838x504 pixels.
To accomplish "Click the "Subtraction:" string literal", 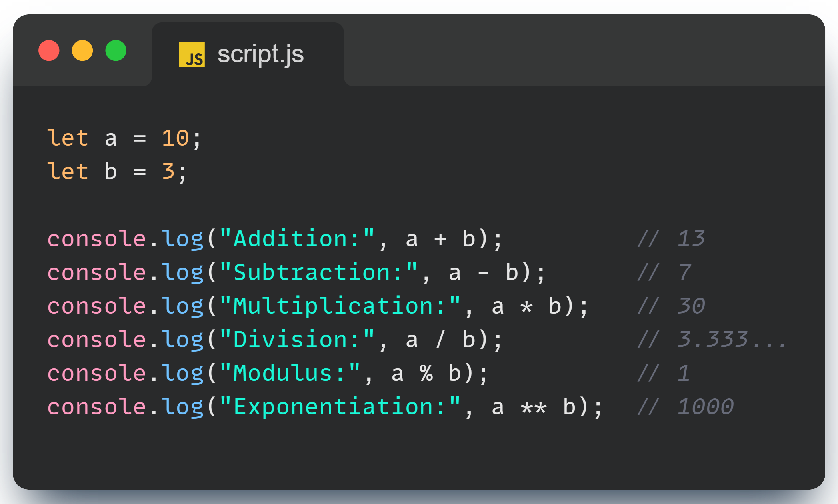I will tap(318, 272).
